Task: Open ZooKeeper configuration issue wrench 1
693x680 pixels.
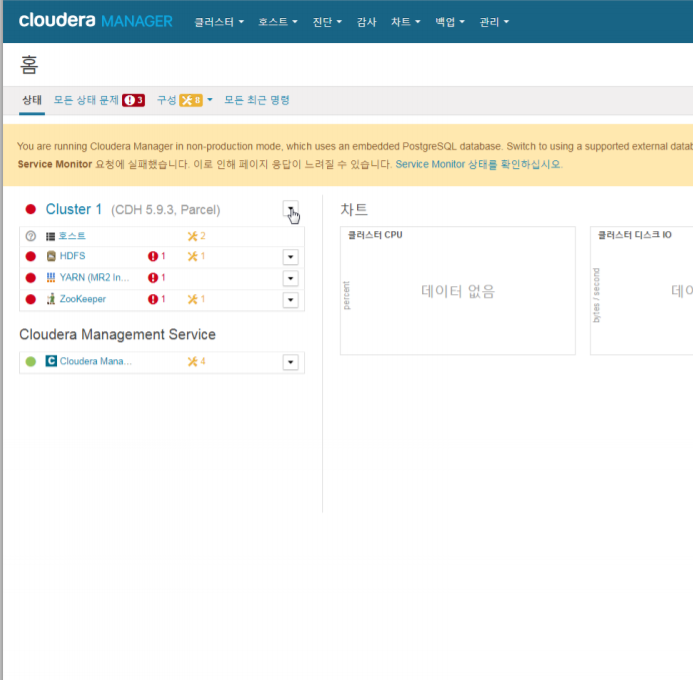Action: click(196, 299)
